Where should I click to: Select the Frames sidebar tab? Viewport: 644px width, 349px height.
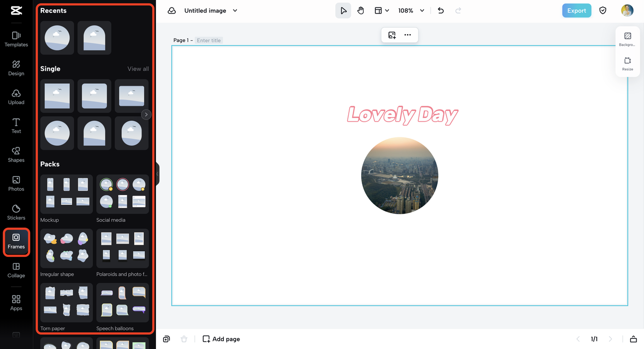pyautogui.click(x=16, y=241)
